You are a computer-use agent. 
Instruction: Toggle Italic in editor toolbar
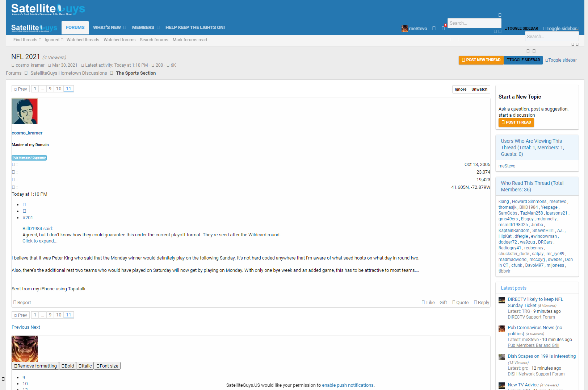coord(85,366)
